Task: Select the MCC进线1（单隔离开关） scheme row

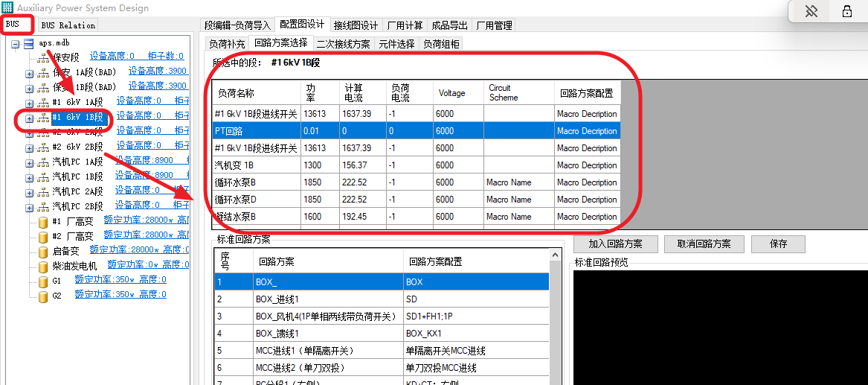Action: pyautogui.click(x=382, y=351)
